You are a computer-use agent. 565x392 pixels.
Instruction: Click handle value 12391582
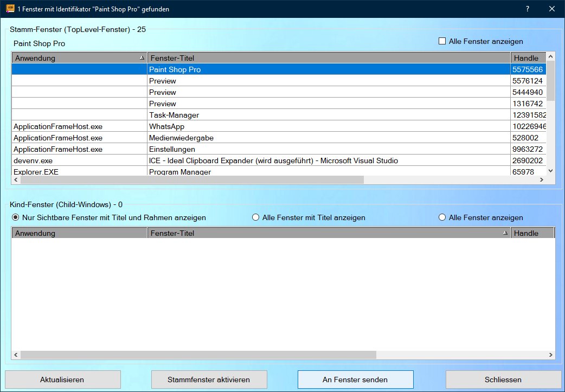click(x=529, y=115)
